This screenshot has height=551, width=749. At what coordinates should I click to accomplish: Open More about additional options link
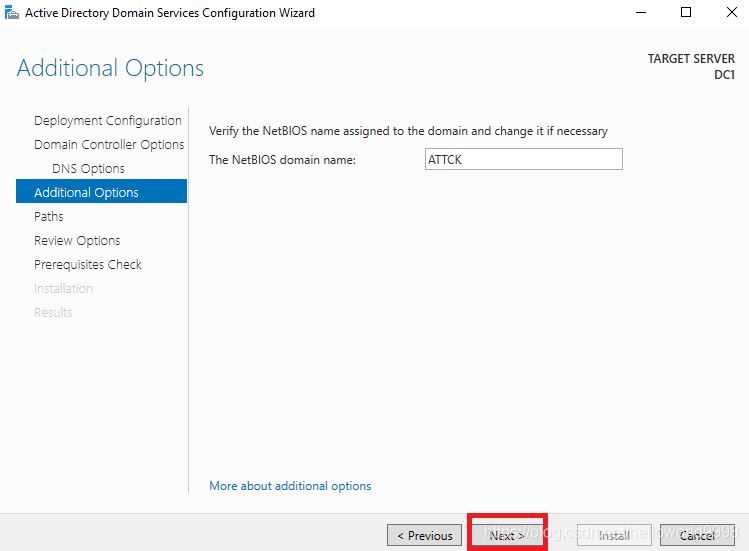coord(290,486)
